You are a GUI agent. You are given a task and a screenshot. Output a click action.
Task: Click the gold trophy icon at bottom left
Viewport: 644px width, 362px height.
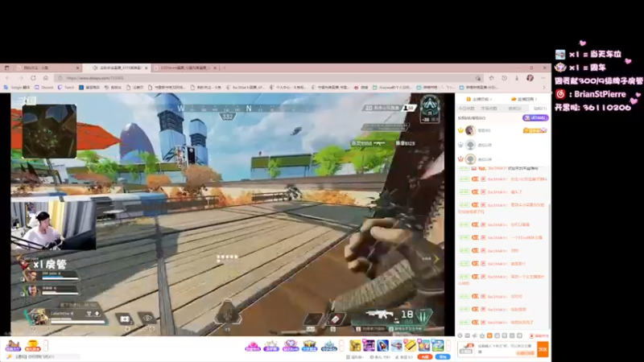coord(32,346)
